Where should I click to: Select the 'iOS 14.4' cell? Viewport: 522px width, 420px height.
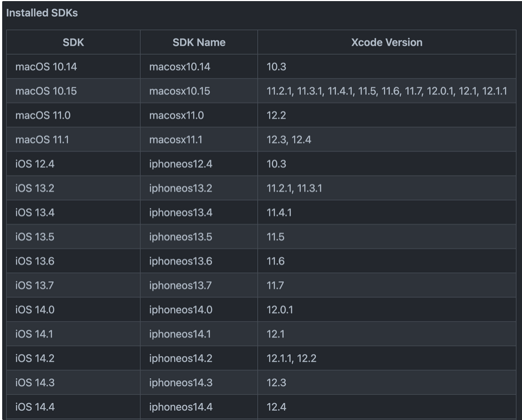tap(73, 406)
